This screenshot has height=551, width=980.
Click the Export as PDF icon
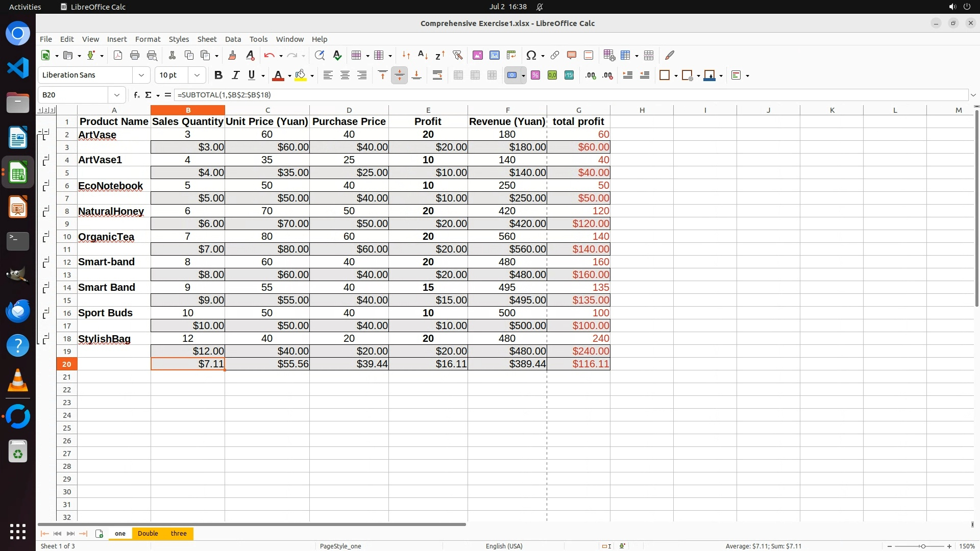pyautogui.click(x=118, y=55)
